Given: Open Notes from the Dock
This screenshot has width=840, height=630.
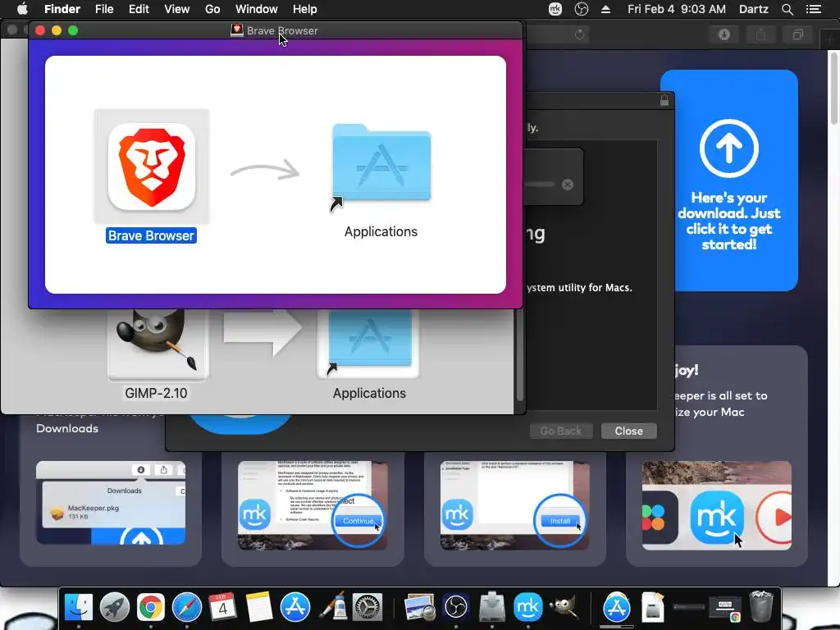Looking at the screenshot, I should pyautogui.click(x=258, y=607).
